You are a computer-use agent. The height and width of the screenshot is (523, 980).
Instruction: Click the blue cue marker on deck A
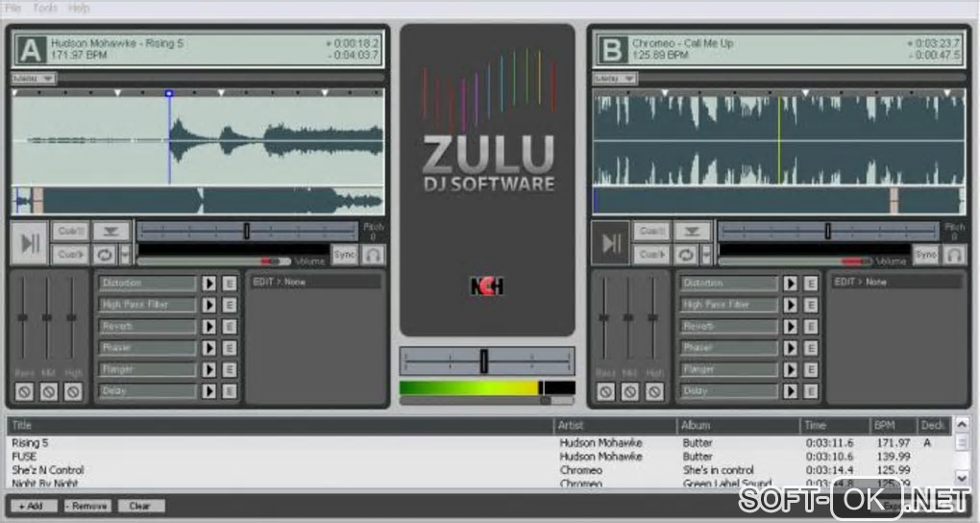pos(169,93)
